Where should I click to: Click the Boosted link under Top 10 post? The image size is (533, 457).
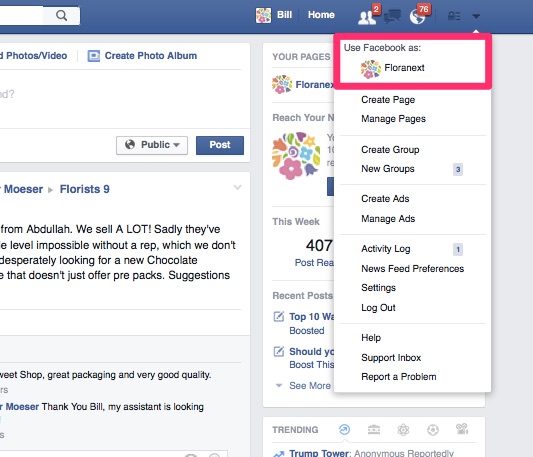[x=307, y=331]
